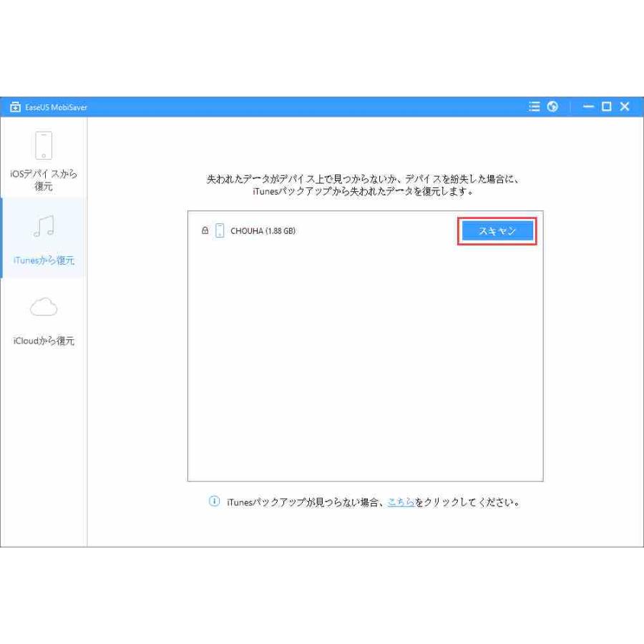Click the EaseUS MobiSaver logo icon
Image resolution: width=644 pixels, height=644 pixels.
tap(15, 107)
